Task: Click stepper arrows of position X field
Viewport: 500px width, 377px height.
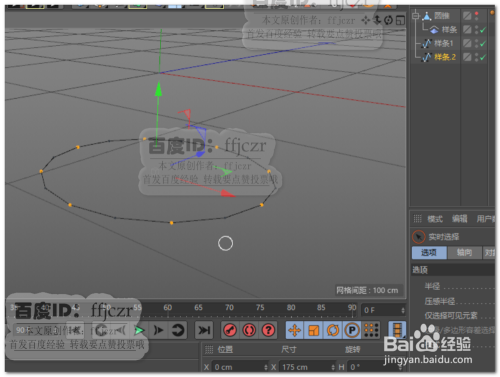Action: (x=266, y=367)
